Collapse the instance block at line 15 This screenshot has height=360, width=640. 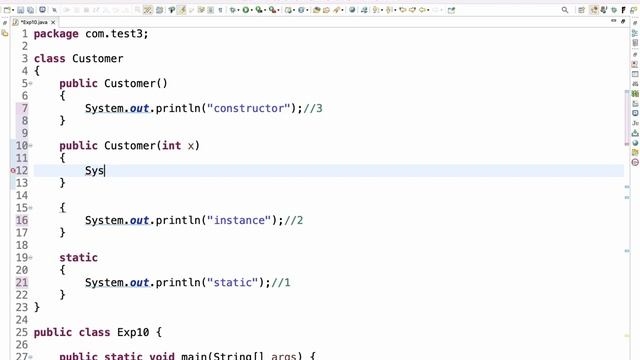click(31, 208)
